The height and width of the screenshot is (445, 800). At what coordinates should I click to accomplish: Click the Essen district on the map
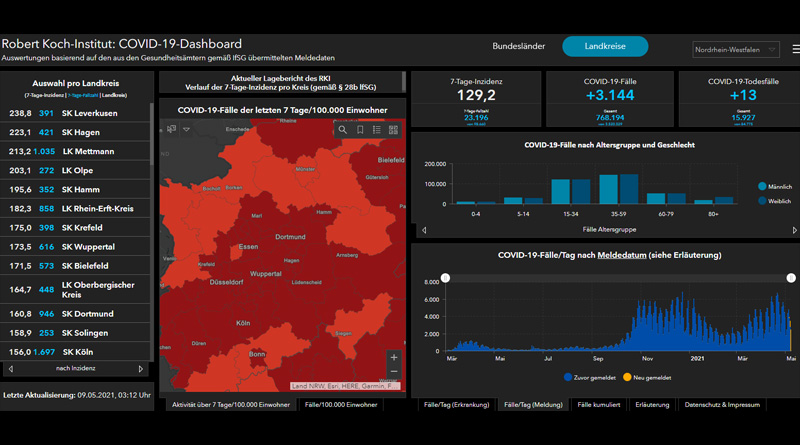coord(248,246)
